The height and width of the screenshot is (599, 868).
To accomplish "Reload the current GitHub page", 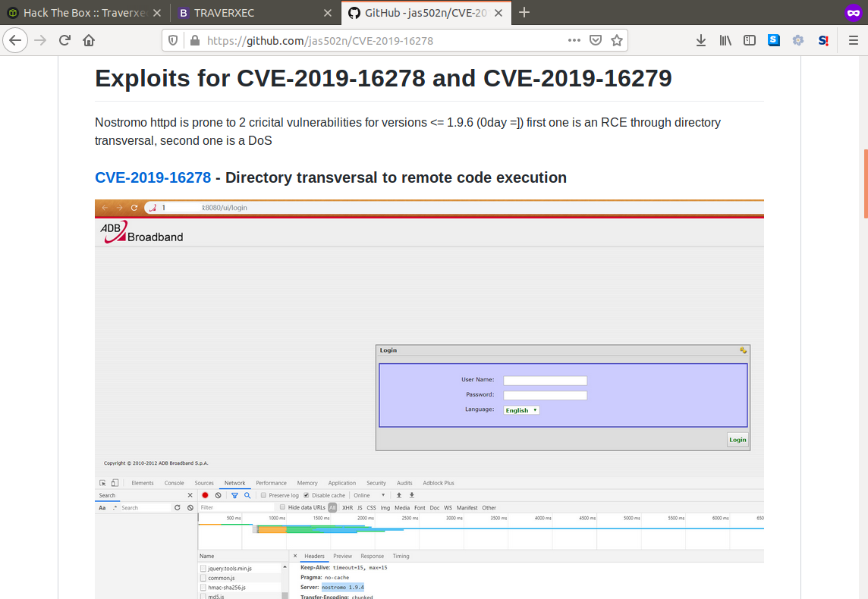I will tap(64, 41).
